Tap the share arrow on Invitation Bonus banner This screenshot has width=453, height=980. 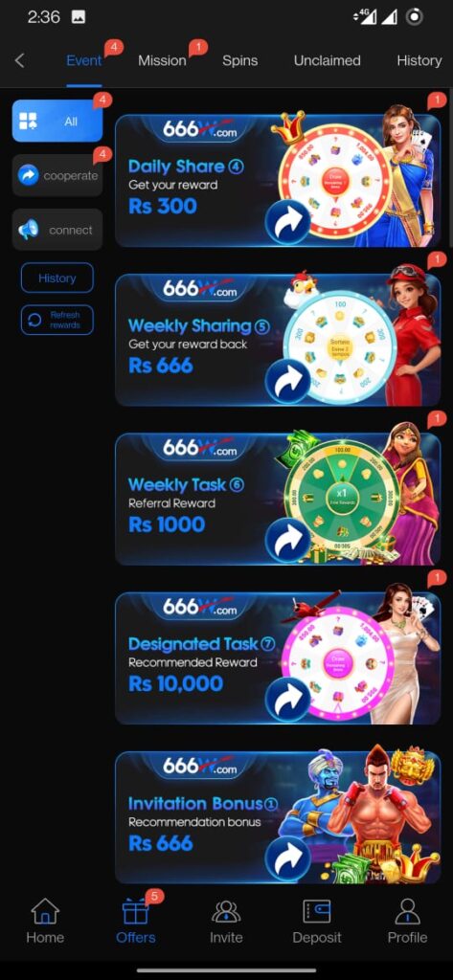pyautogui.click(x=288, y=859)
